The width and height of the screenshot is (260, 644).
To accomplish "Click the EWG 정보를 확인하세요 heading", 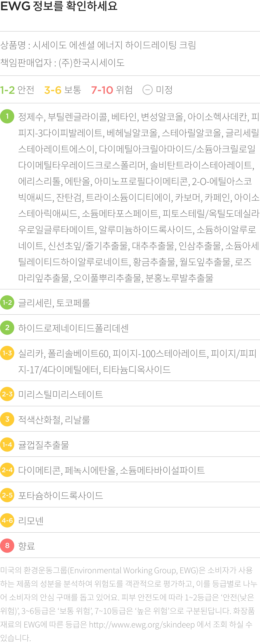I will 59,6.
